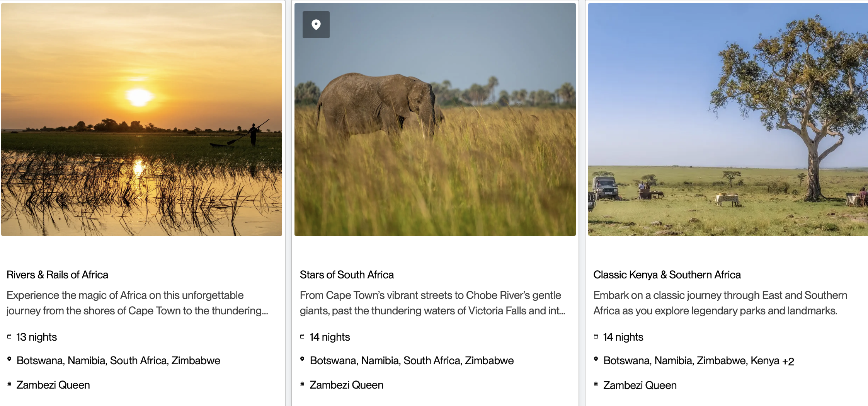Click the sunset river photo thumbnail
Image resolution: width=868 pixels, height=406 pixels.
(141, 119)
